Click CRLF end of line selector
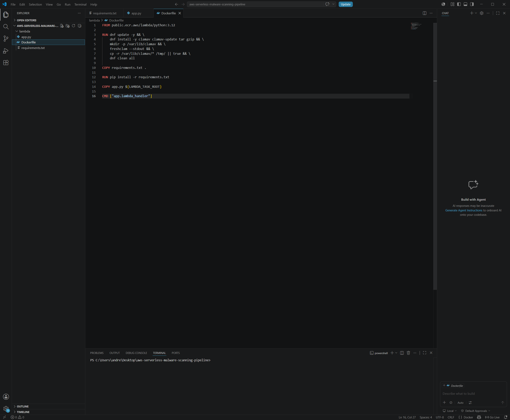510x420 pixels. (x=451, y=417)
